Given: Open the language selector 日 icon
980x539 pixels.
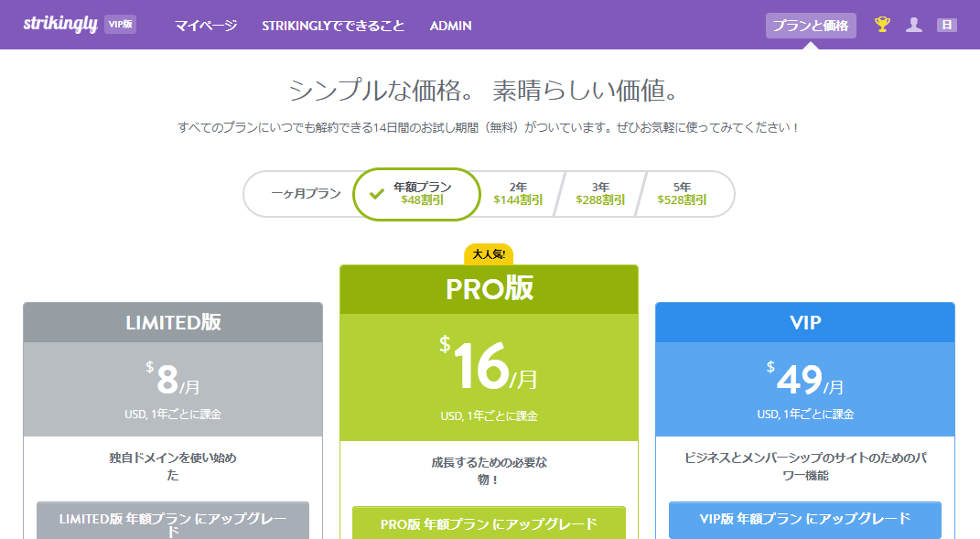Looking at the screenshot, I should [946, 25].
